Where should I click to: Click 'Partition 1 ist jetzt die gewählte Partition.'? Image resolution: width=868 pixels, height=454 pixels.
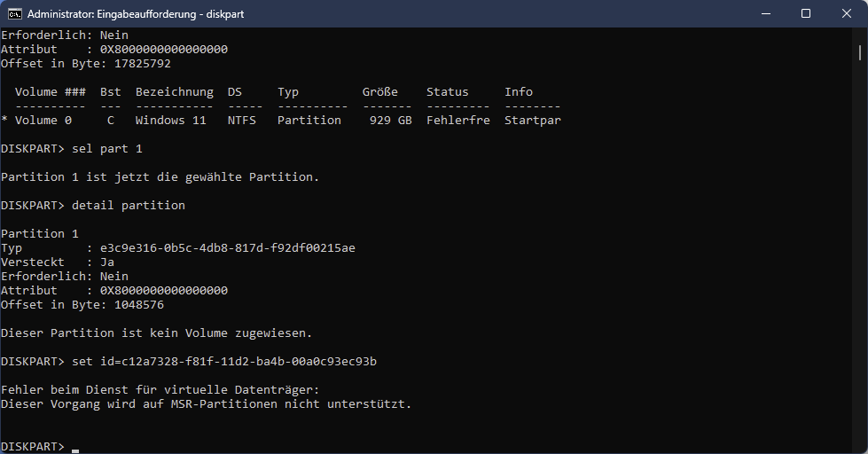click(x=160, y=177)
